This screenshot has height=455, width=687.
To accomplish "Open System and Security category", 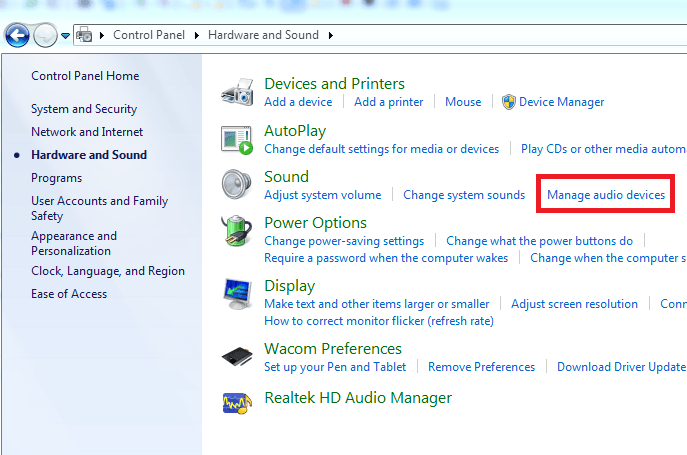I will (x=84, y=109).
